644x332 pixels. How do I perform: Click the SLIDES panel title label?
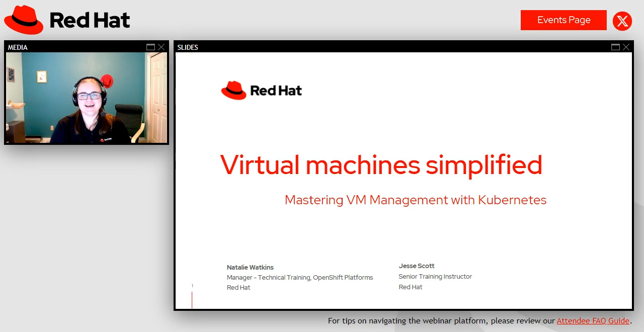(x=188, y=47)
